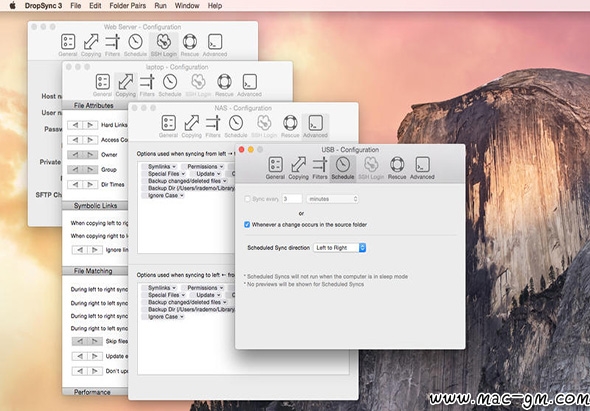Click the Schedule clock icon in NAS window
This screenshot has height=411, width=590.
(x=236, y=126)
